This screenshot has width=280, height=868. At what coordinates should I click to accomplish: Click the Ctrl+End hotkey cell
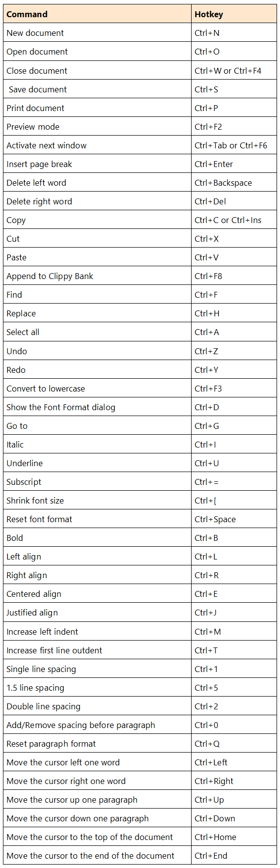tap(234, 855)
